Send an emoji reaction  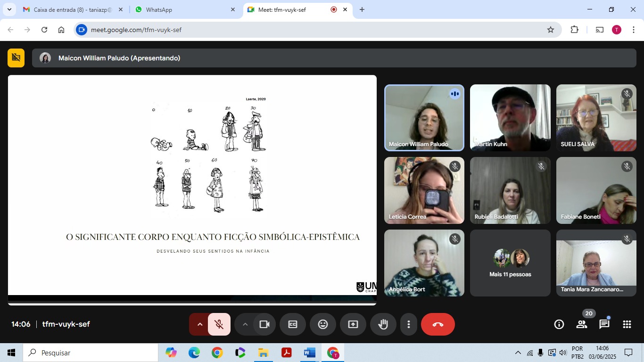[x=323, y=324]
